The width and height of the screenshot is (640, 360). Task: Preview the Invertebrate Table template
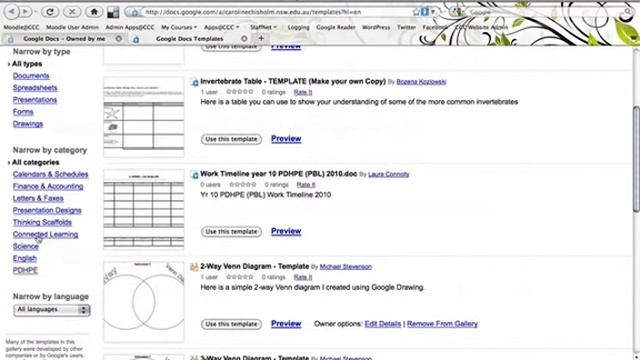point(286,139)
